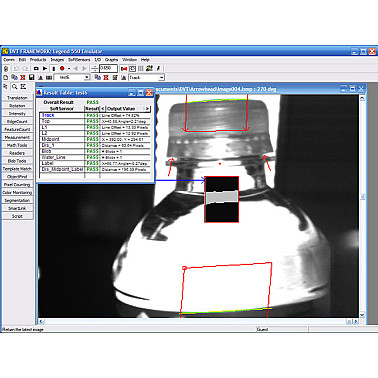
Task: Click the Segmentation button
Action: click(17, 200)
